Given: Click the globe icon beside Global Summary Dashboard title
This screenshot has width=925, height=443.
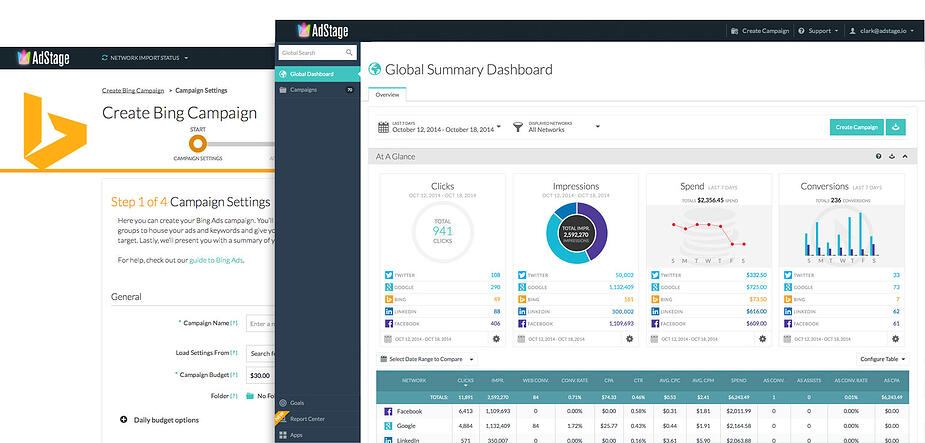Looking at the screenshot, I should 374,69.
